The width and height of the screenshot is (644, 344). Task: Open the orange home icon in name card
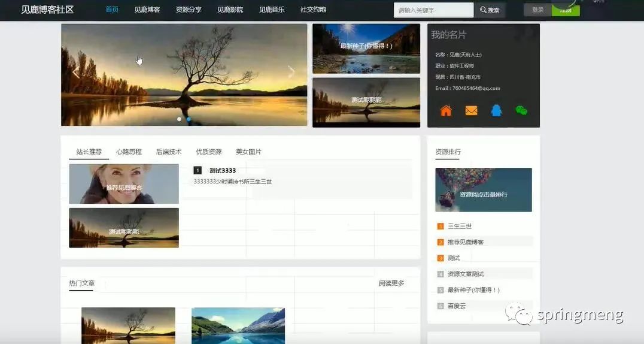[446, 111]
